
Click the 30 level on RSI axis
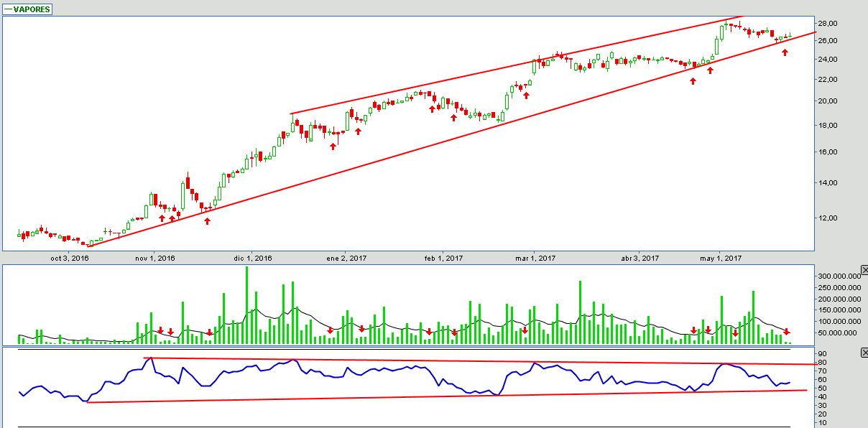click(823, 406)
